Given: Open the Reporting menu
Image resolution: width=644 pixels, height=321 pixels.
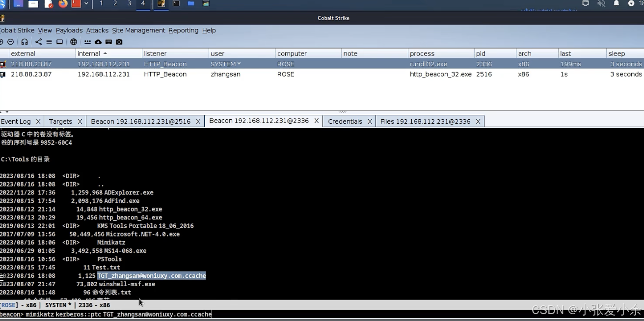Looking at the screenshot, I should (184, 30).
